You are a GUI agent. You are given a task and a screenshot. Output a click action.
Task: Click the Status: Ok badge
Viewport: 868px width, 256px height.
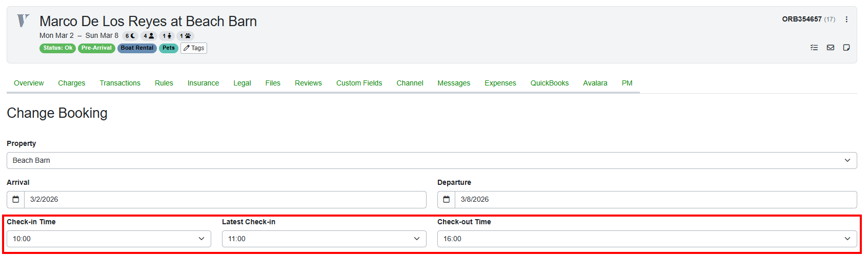[x=57, y=48]
